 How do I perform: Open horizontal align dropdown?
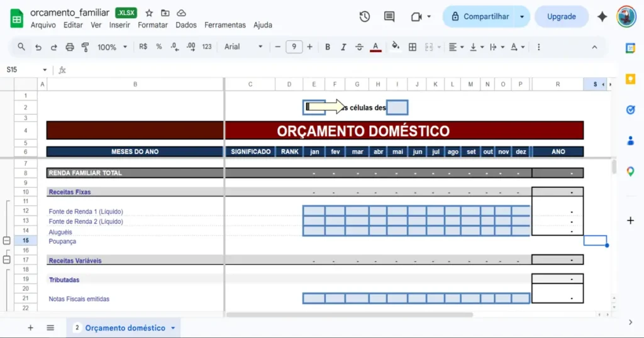[x=457, y=47]
